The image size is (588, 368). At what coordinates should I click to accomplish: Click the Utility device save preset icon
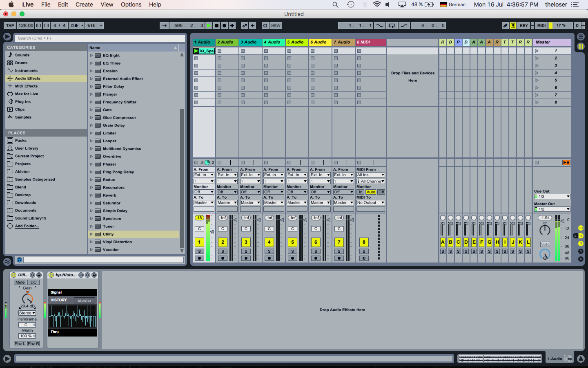(39, 275)
